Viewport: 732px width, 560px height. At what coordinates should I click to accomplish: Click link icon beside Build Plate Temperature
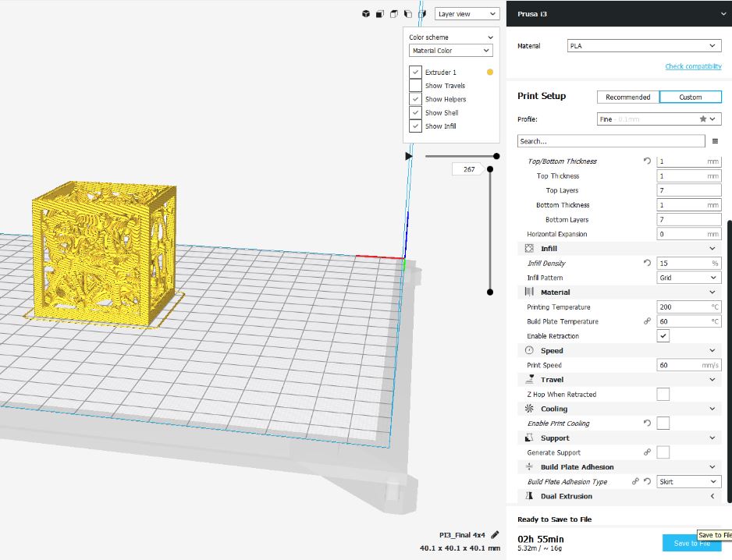point(647,321)
